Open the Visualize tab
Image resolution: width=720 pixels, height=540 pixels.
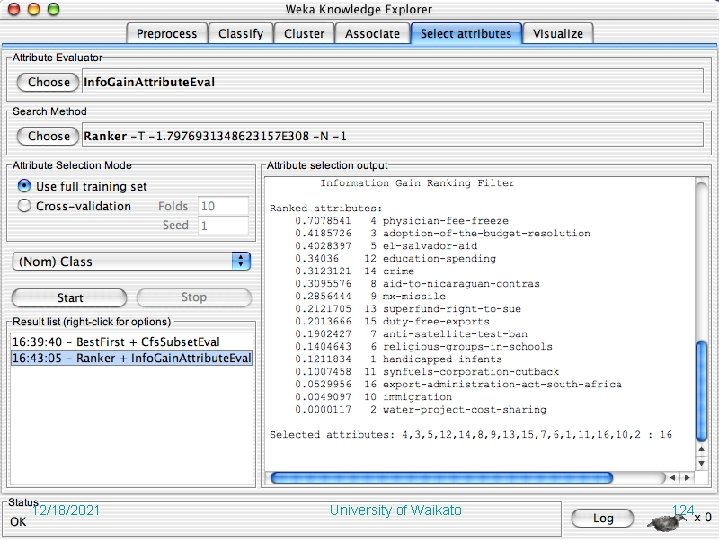click(x=558, y=34)
